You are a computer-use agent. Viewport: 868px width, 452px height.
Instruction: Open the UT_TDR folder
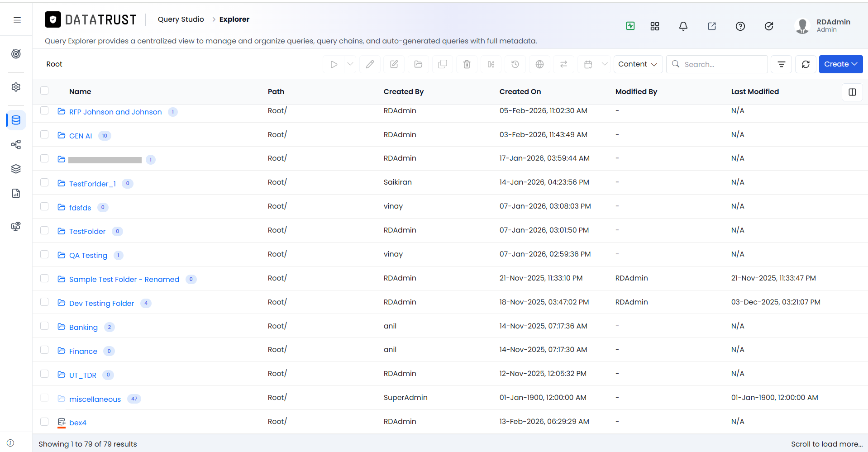(83, 376)
